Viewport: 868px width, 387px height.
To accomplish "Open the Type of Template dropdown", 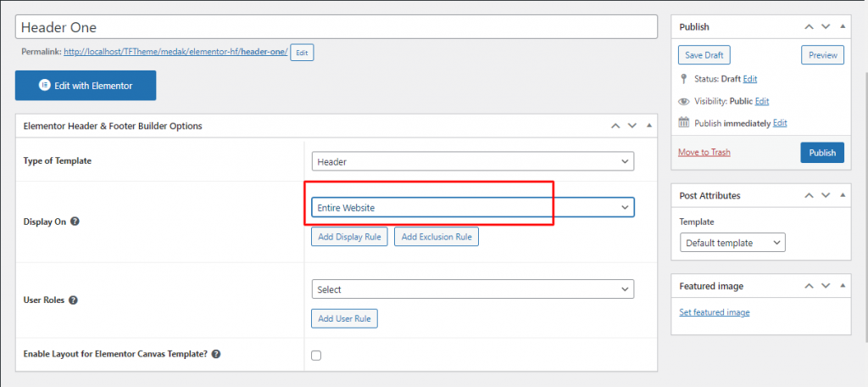I will 472,161.
